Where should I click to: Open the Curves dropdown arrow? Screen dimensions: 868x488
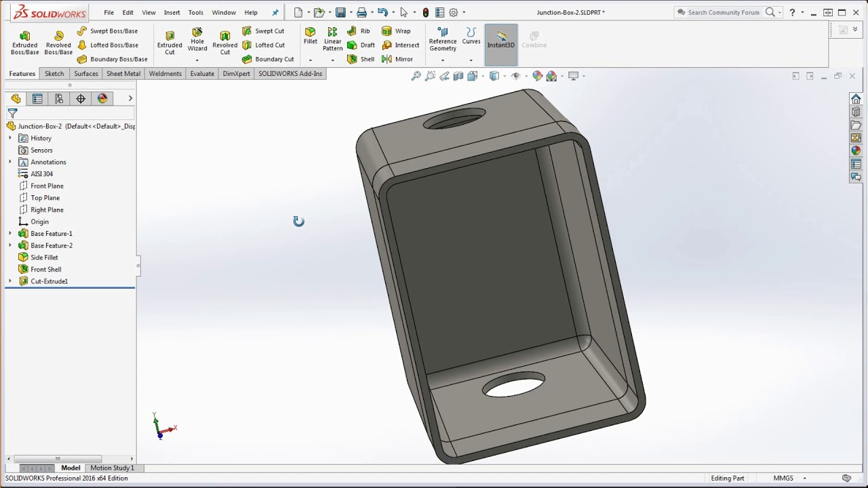471,60
